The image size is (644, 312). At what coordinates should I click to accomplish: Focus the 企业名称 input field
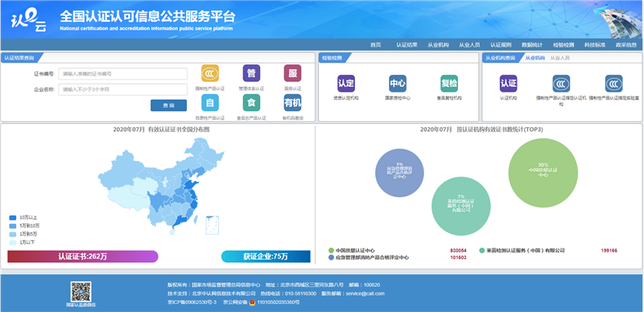[123, 89]
